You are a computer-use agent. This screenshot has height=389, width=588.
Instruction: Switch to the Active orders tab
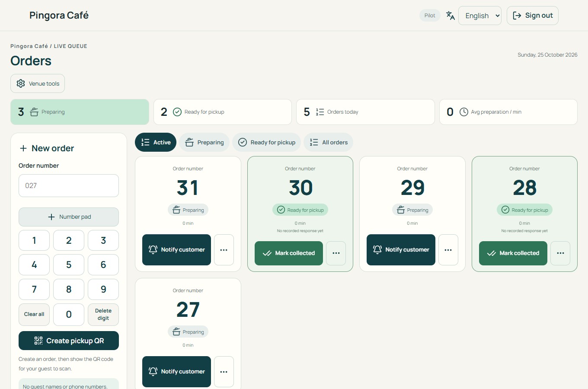tap(156, 142)
